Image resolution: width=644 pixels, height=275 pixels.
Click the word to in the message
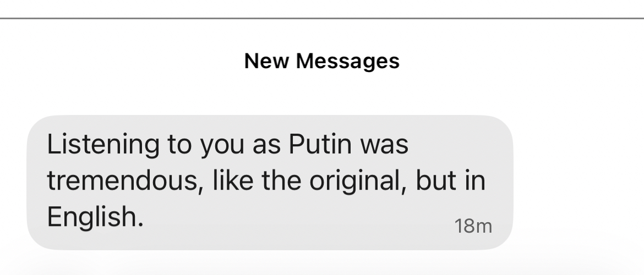click(x=177, y=145)
